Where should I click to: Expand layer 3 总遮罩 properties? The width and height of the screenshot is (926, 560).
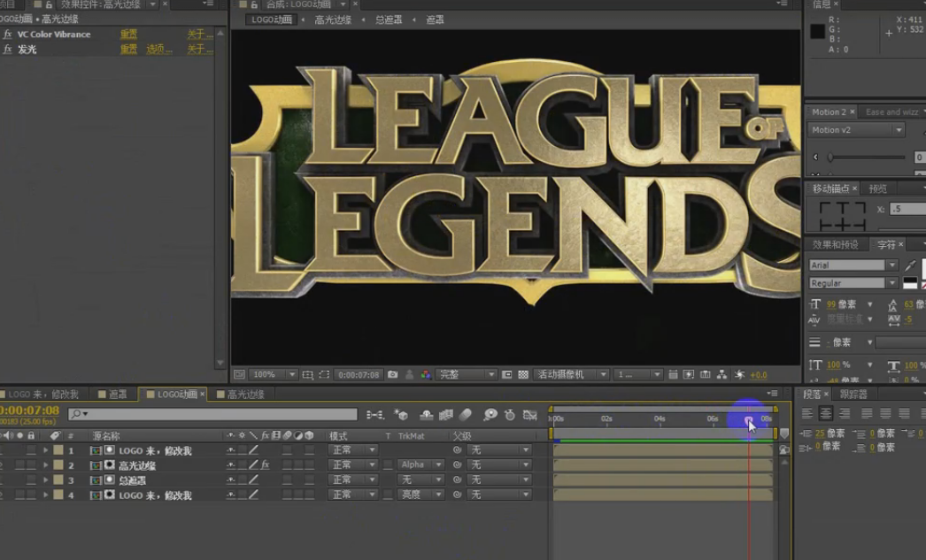45,479
